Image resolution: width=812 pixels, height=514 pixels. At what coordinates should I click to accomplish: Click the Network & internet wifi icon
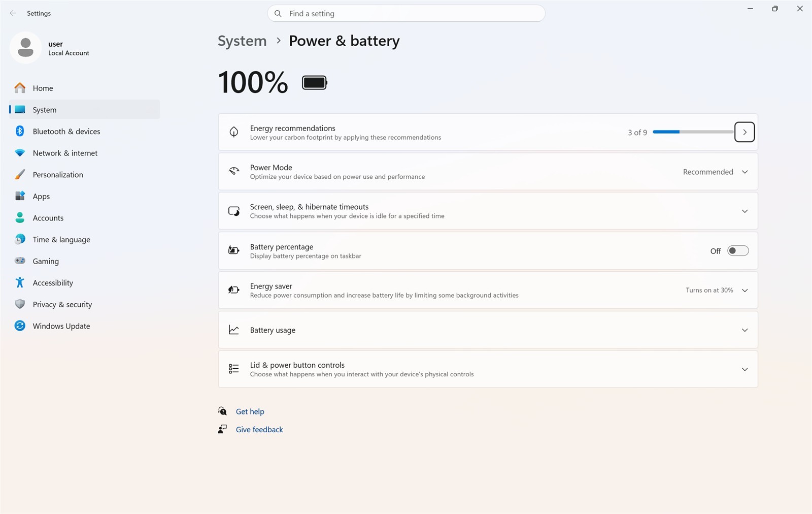(x=20, y=153)
